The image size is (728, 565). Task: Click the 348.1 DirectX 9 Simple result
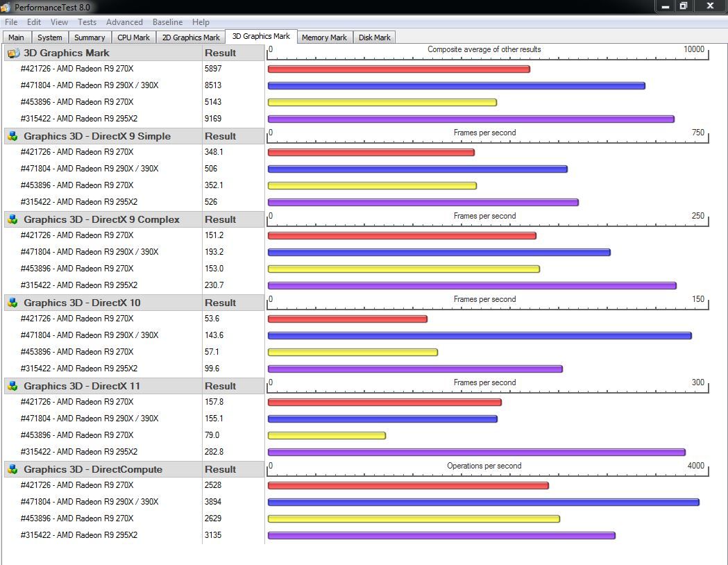pos(214,152)
